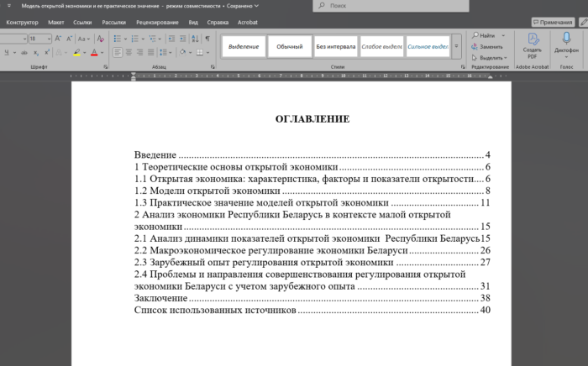Open the text highlight color dropdown arrow
This screenshot has height=366, width=588.
pyautogui.click(x=84, y=52)
